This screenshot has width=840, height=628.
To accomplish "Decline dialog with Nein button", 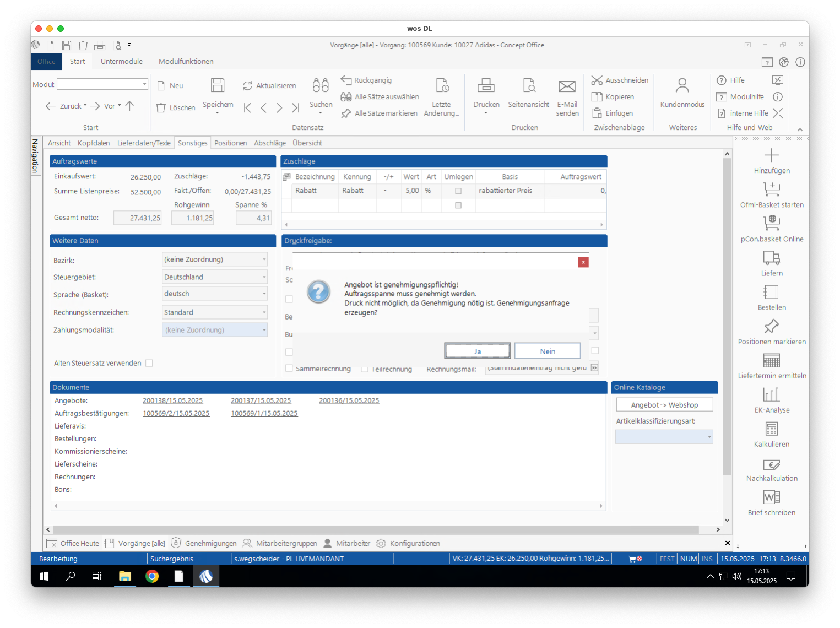I will 548,351.
